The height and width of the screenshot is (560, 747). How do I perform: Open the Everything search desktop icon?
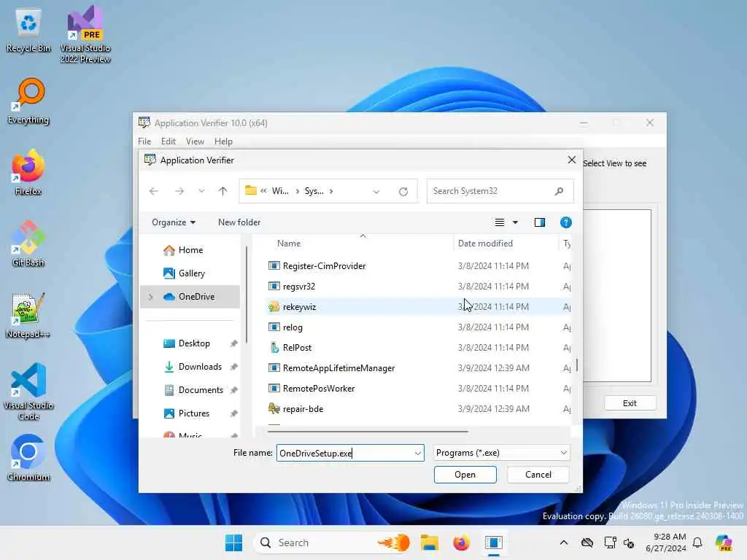(28, 101)
